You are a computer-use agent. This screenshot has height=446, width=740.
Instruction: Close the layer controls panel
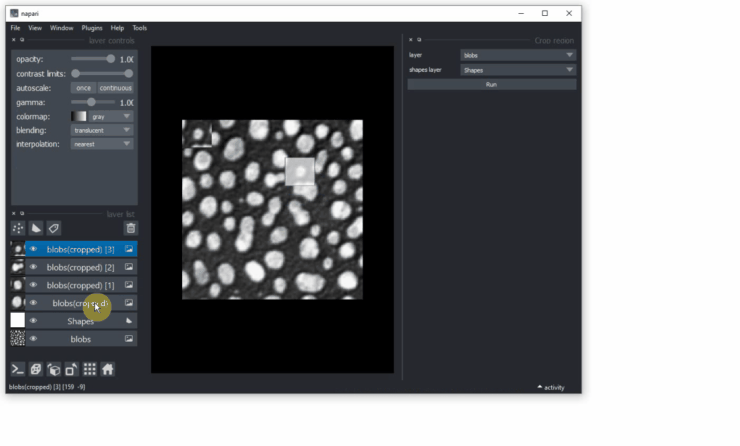point(14,40)
